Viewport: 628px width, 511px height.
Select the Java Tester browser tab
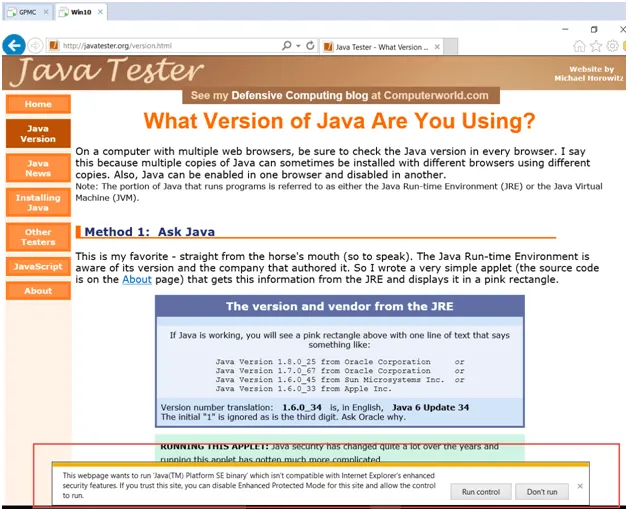point(378,46)
